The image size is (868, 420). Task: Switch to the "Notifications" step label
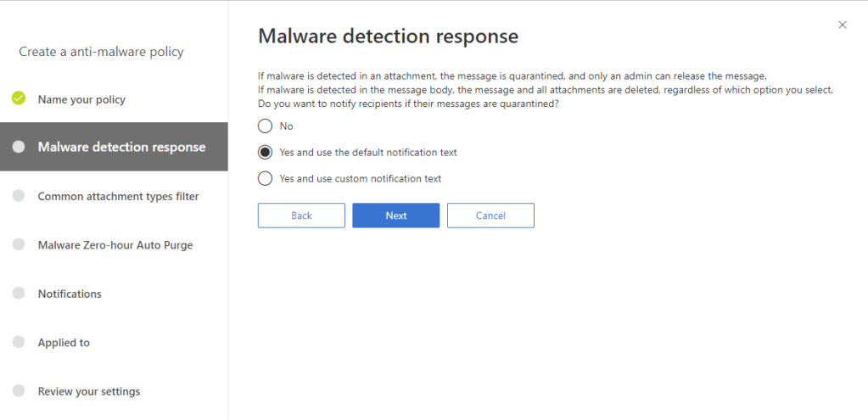70,294
